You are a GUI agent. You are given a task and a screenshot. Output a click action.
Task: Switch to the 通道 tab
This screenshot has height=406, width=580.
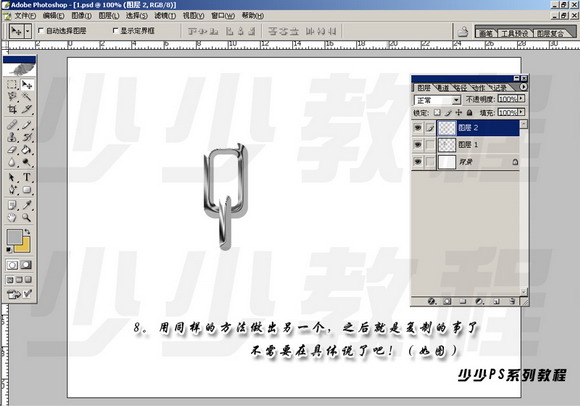tap(442, 88)
